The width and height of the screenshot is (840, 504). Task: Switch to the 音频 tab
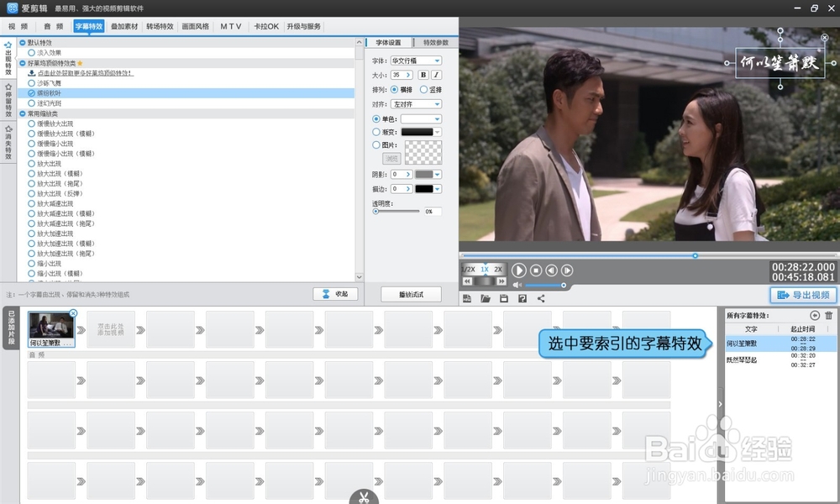(x=53, y=26)
